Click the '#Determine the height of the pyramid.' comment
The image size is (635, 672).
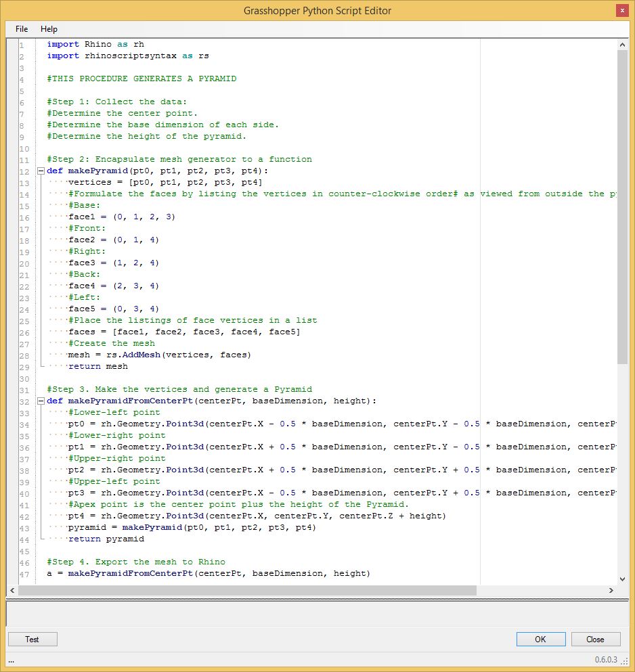[147, 136]
